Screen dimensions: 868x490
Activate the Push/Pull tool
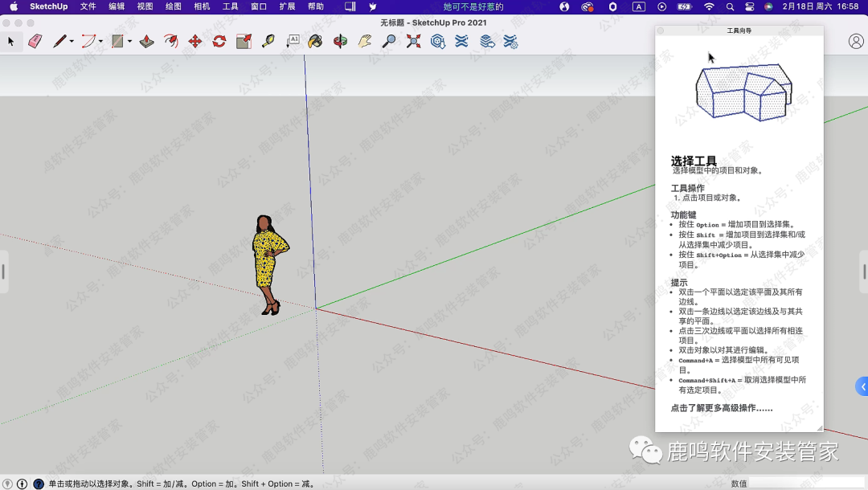(146, 41)
